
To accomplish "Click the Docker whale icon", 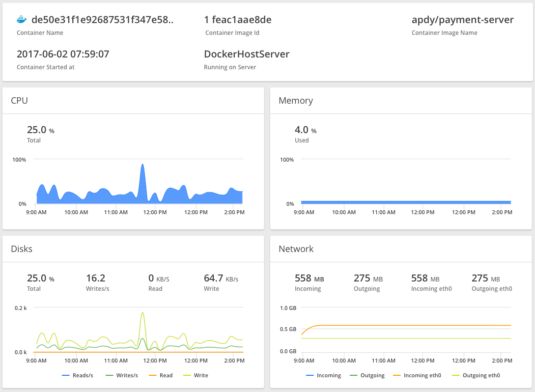I will pos(22,20).
